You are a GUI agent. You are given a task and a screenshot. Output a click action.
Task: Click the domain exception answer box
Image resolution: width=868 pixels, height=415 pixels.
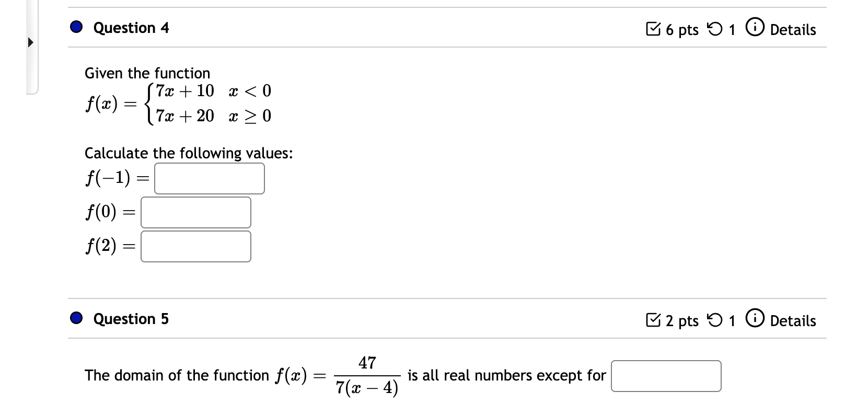click(665, 375)
